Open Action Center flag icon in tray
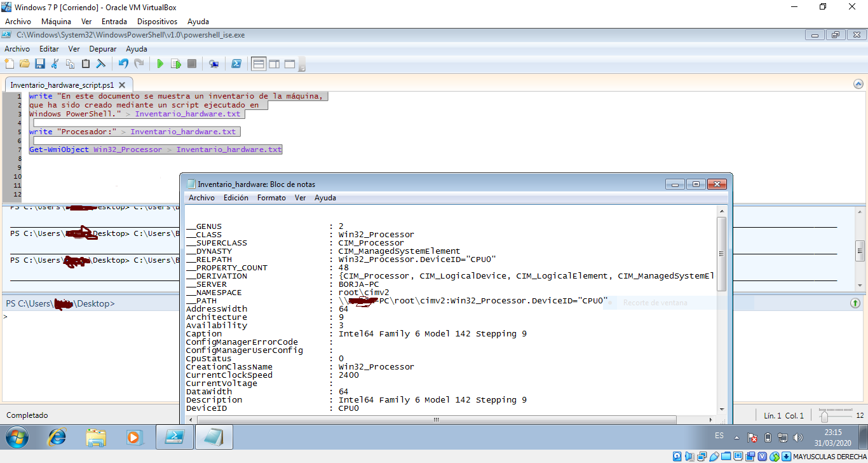The height and width of the screenshot is (463, 868). [x=752, y=438]
